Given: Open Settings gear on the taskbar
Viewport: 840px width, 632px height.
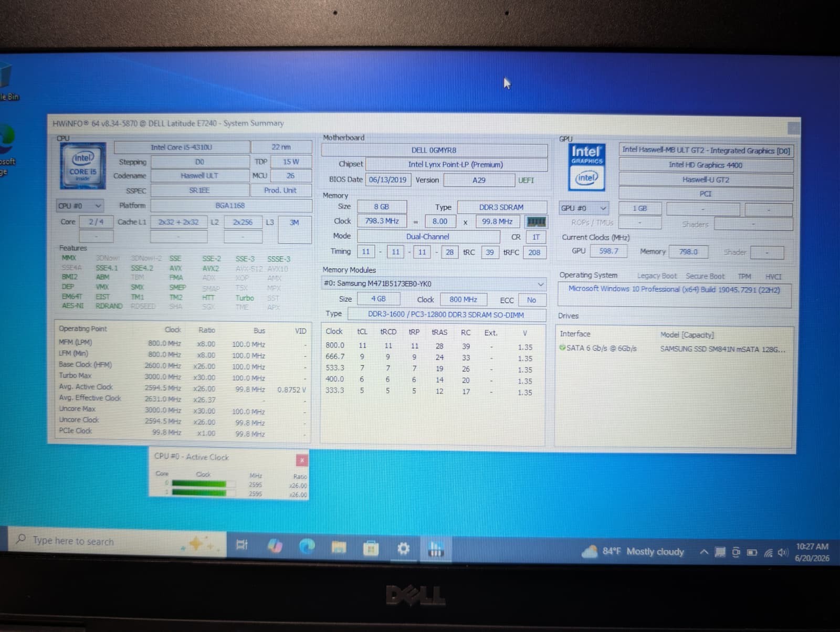Looking at the screenshot, I should (403, 549).
